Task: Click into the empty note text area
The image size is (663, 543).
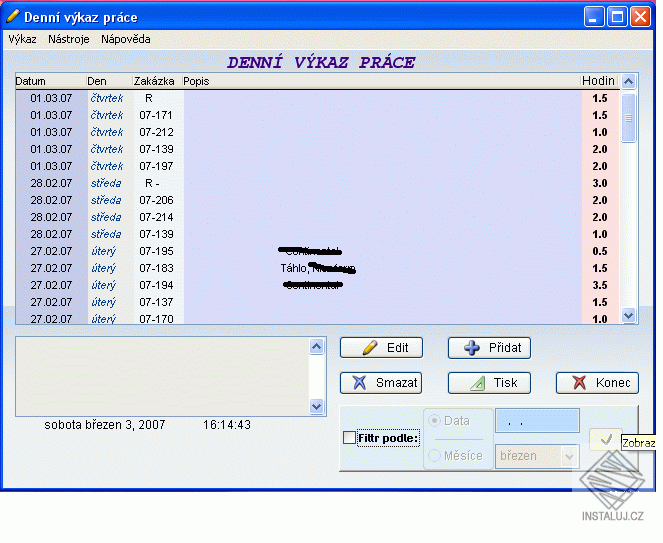Action: tap(163, 376)
